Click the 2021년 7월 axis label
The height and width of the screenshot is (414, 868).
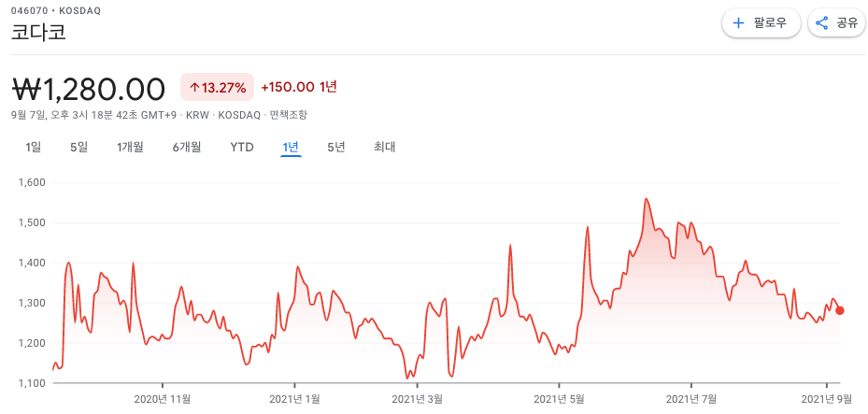tap(691, 398)
